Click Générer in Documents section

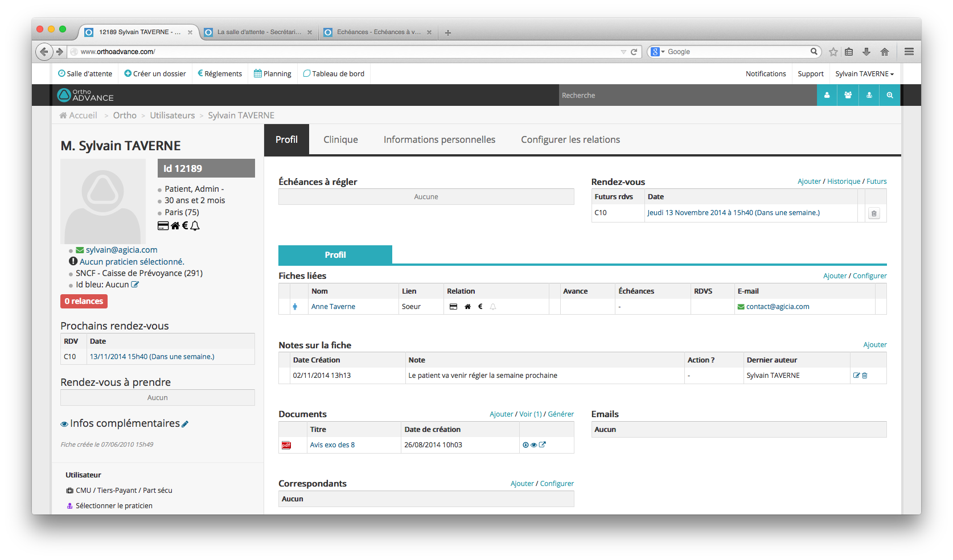(x=561, y=414)
